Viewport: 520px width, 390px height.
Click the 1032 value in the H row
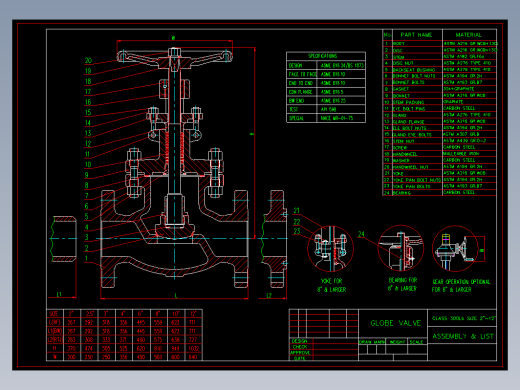pos(193,348)
